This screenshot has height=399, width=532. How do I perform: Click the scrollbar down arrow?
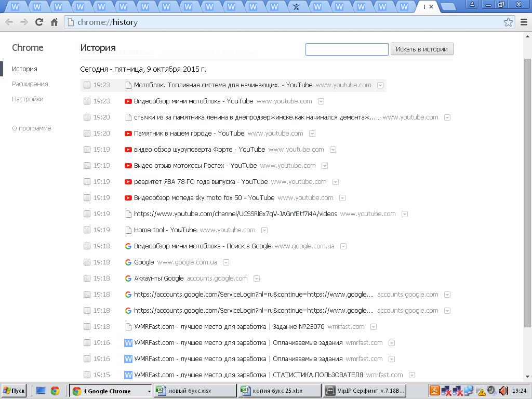pyautogui.click(x=528, y=376)
